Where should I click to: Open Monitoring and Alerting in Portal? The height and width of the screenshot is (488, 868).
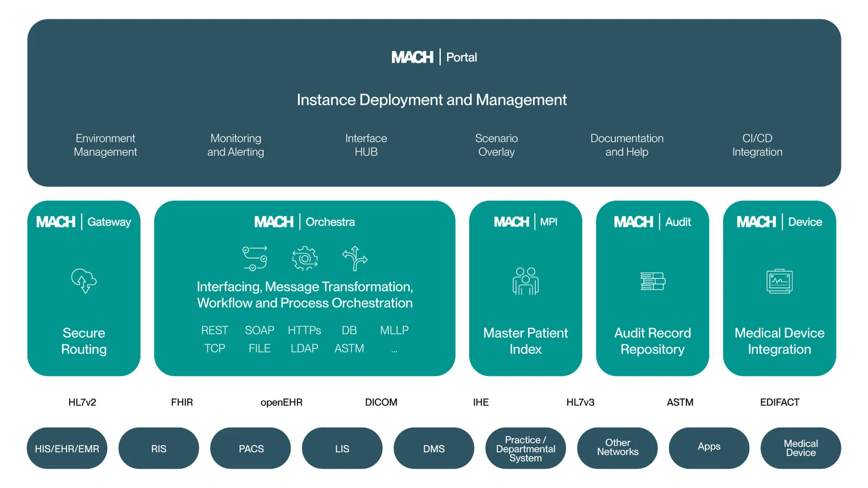coord(236,145)
